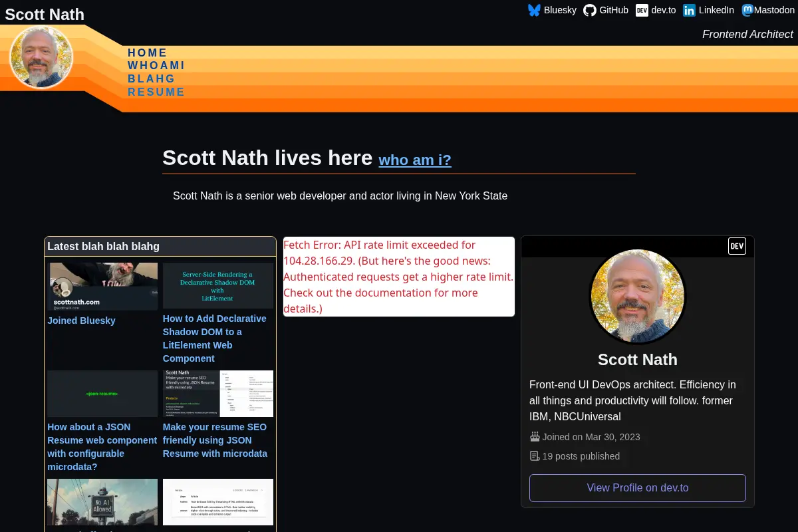Click the 'Latest blah blah blahg' heading
This screenshot has width=798, height=532.
pyautogui.click(x=103, y=246)
